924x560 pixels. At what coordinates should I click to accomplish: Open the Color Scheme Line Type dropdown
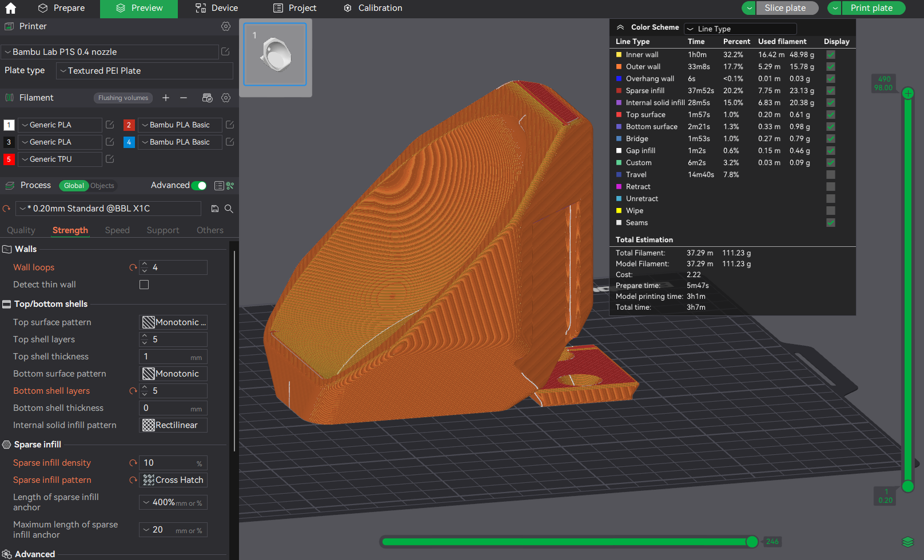click(x=740, y=29)
